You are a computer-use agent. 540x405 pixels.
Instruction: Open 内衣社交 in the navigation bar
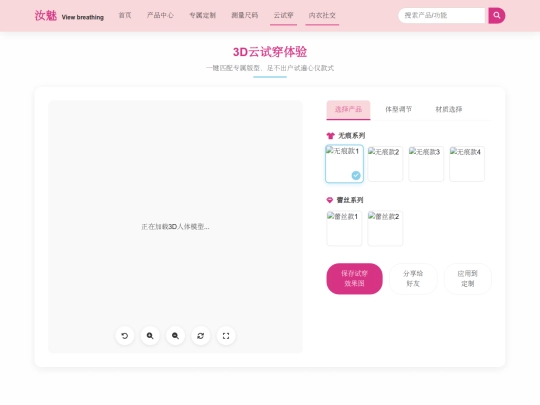[x=322, y=15]
